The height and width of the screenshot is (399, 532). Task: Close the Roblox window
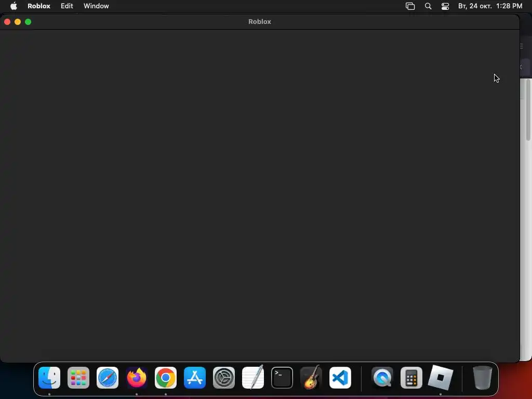pyautogui.click(x=7, y=22)
